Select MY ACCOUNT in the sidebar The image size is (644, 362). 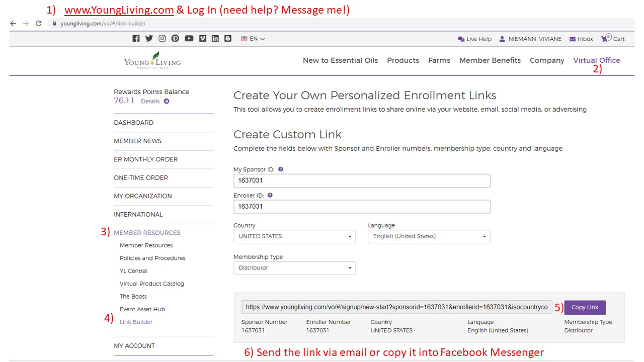pyautogui.click(x=134, y=346)
